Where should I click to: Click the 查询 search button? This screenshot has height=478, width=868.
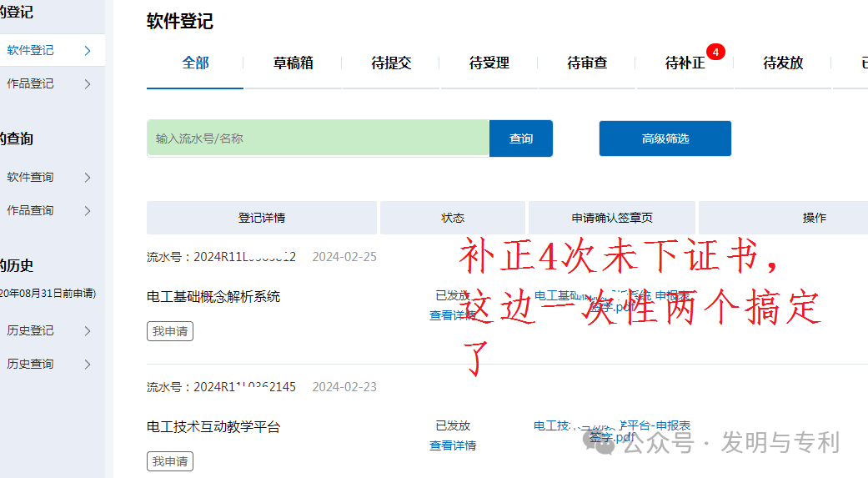pos(521,138)
